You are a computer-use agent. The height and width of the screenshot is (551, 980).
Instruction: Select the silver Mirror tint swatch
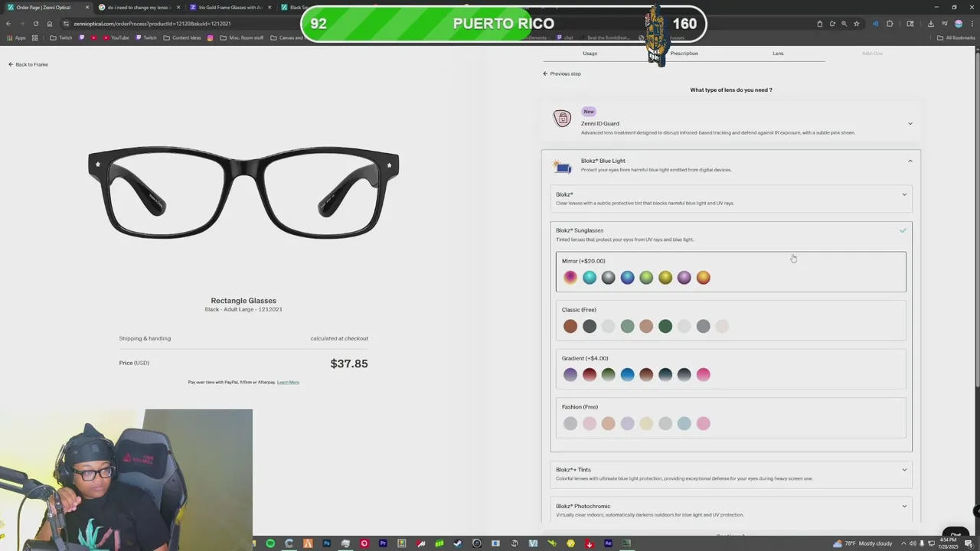[608, 278]
